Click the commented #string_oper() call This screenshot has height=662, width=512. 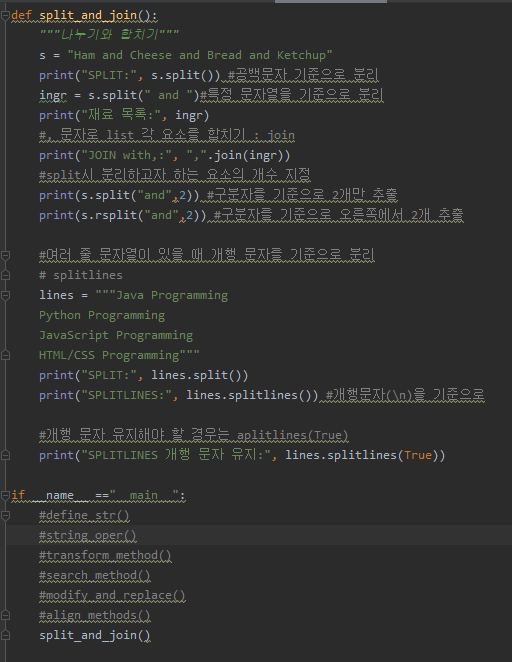tap(88, 535)
